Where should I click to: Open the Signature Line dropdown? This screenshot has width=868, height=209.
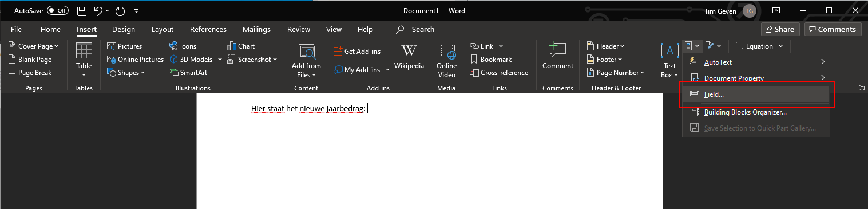(x=714, y=46)
